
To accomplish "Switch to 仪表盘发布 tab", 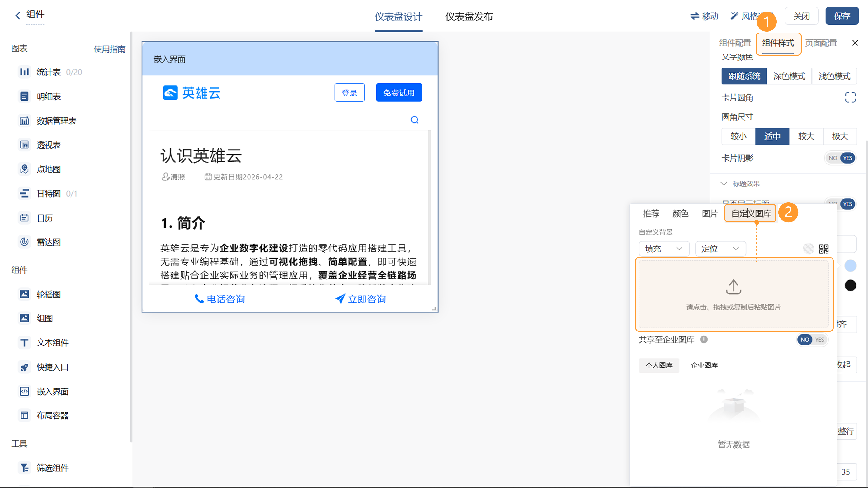I will pyautogui.click(x=469, y=16).
